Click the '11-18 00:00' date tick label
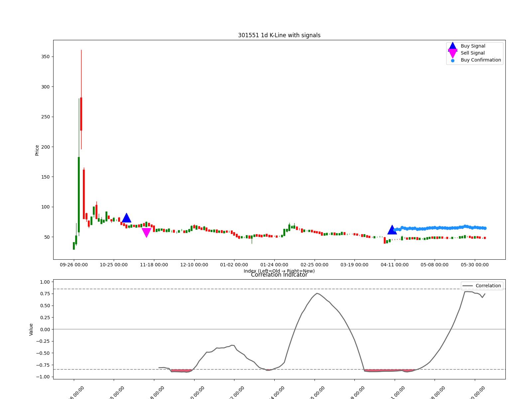The image size is (532, 399). (x=154, y=265)
